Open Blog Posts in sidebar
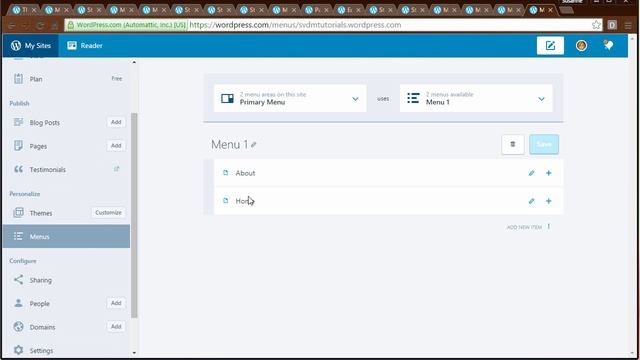This screenshot has width=640, height=360. (44, 122)
